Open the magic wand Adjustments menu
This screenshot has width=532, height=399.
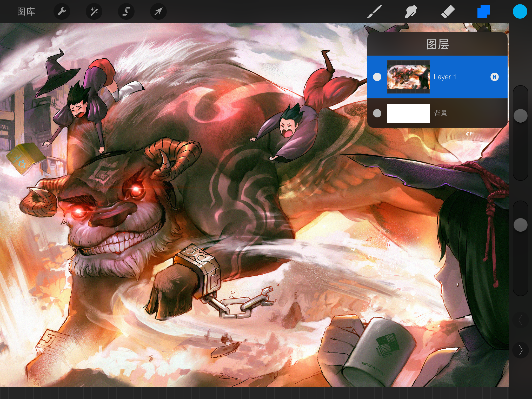[x=94, y=11]
